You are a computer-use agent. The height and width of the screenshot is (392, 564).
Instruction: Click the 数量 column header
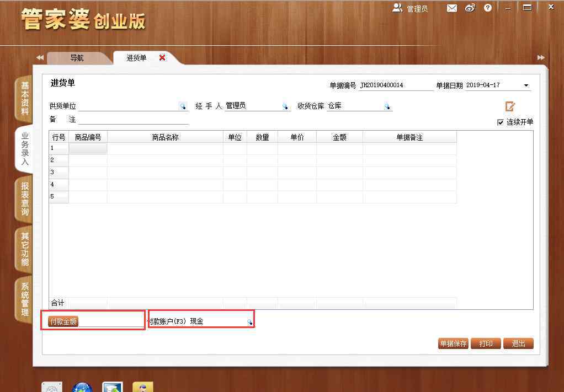coord(262,137)
